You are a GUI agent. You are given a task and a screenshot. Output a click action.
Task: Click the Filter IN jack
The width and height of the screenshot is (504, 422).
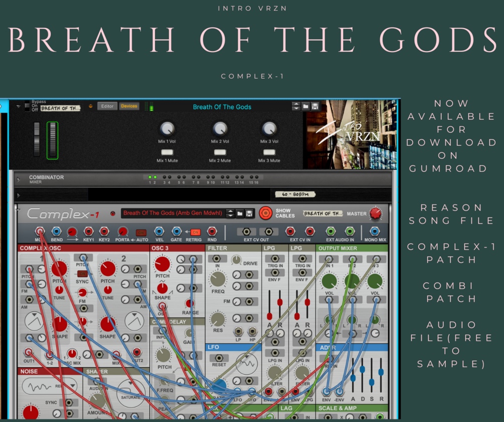point(217,259)
